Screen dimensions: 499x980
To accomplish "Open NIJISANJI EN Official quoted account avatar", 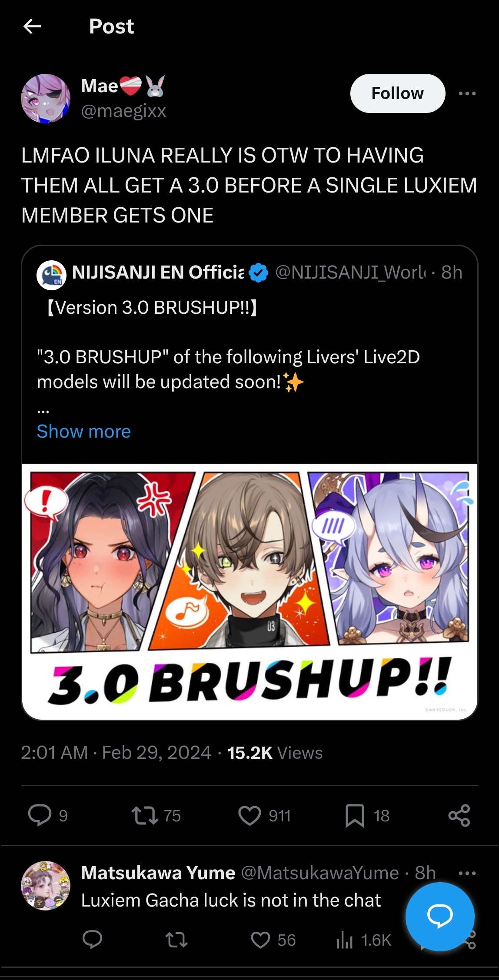I will click(x=51, y=275).
